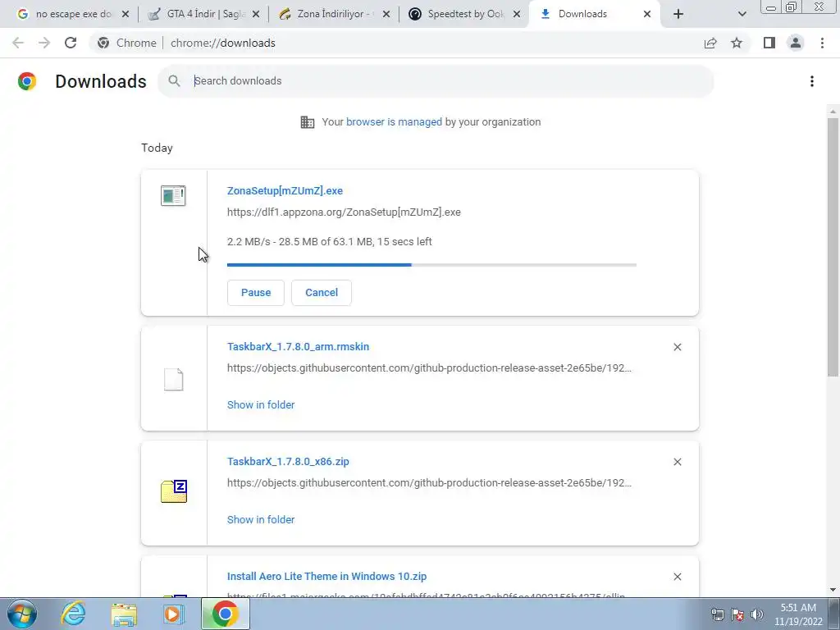Viewport: 840px width, 630px height.
Task: Open Install Aero Lite Theme zip link
Action: (326, 577)
